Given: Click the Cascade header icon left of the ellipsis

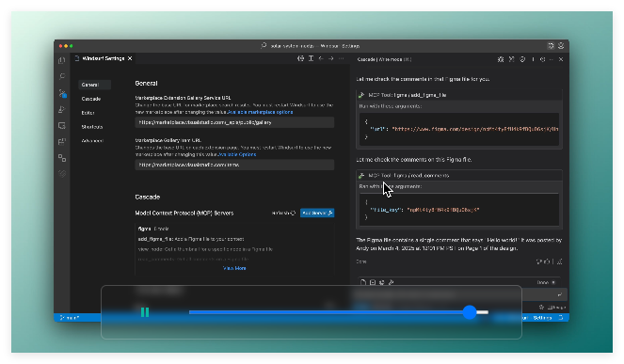Looking at the screenshot, I should 542,59.
